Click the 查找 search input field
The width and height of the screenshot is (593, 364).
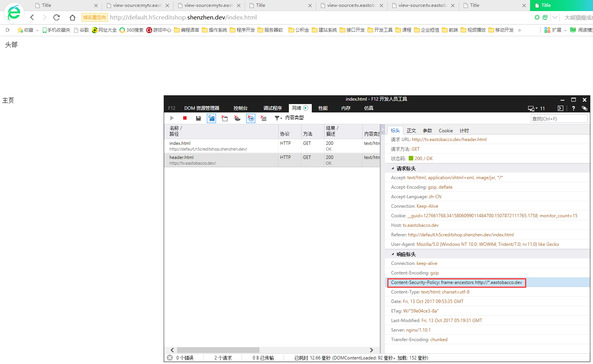point(559,119)
